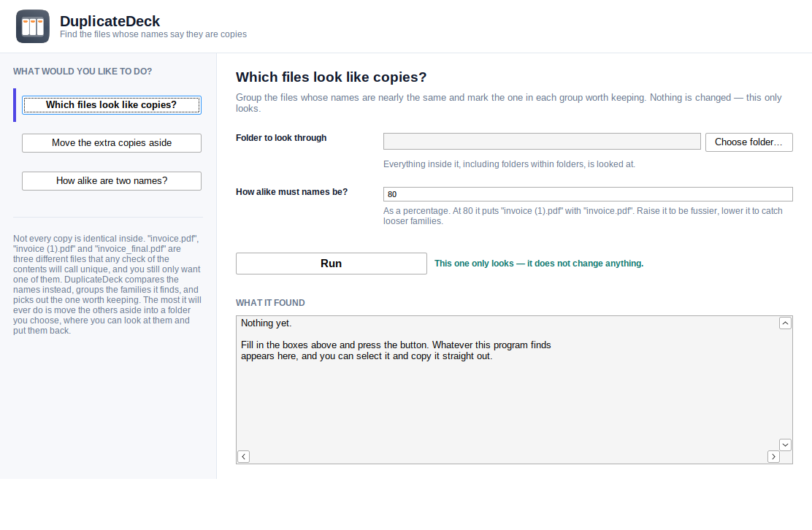Screen dimensions: 812x530
Task: Click the 'Everything inside it' hint text
Action: (x=509, y=164)
